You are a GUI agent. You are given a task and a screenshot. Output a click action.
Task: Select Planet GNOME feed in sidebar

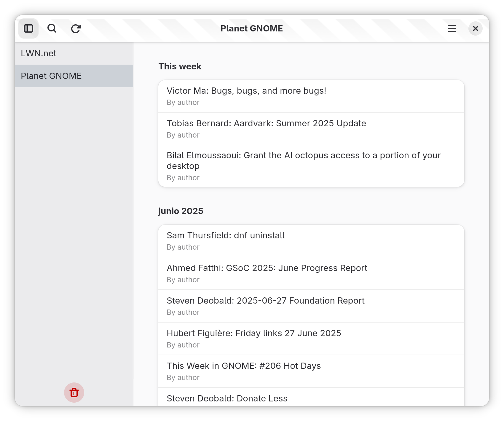click(x=74, y=76)
